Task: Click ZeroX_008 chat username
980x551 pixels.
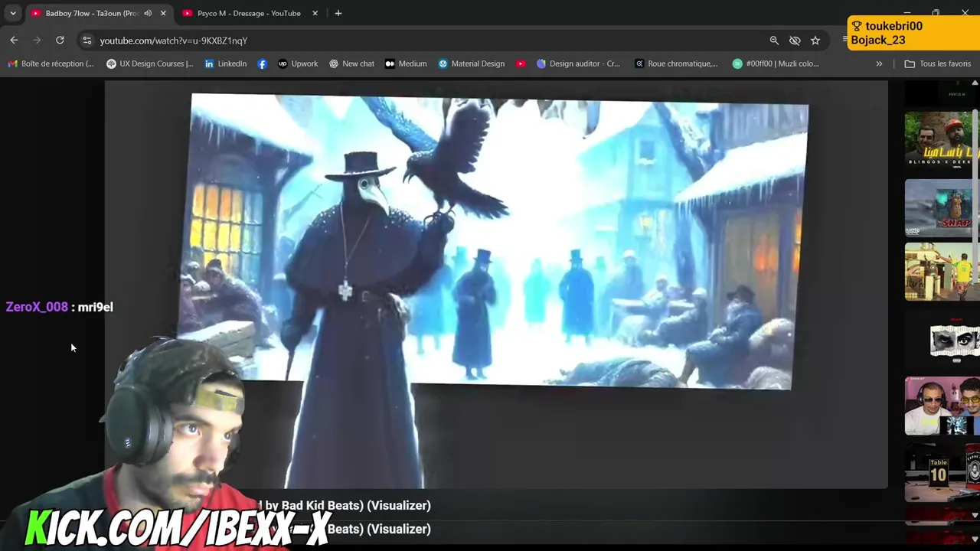Action: tap(37, 307)
